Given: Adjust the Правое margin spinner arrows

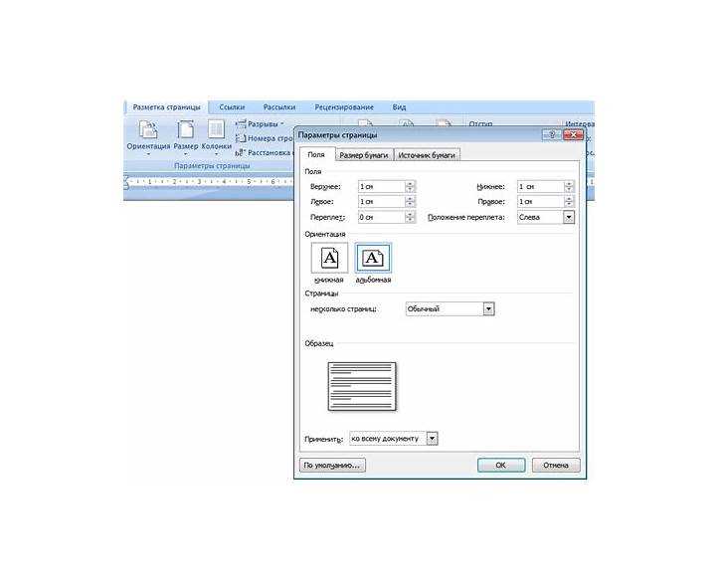Looking at the screenshot, I should click(569, 202).
